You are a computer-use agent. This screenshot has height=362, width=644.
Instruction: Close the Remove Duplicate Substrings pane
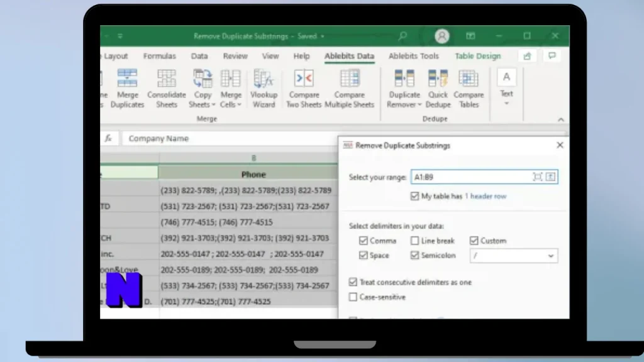click(560, 145)
